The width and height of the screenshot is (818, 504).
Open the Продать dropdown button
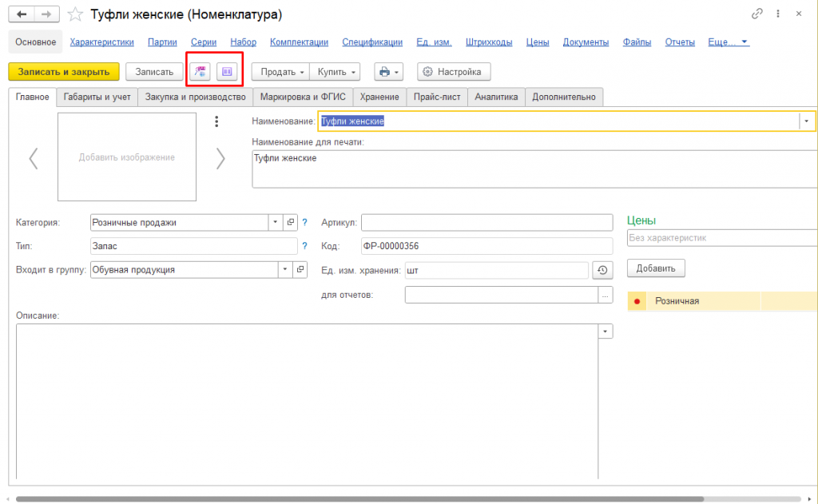[x=281, y=71]
